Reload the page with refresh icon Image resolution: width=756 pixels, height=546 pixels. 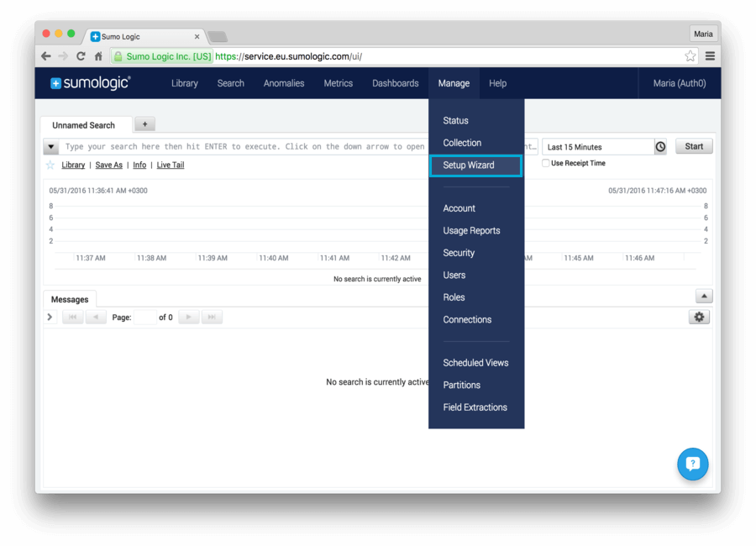[x=81, y=56]
